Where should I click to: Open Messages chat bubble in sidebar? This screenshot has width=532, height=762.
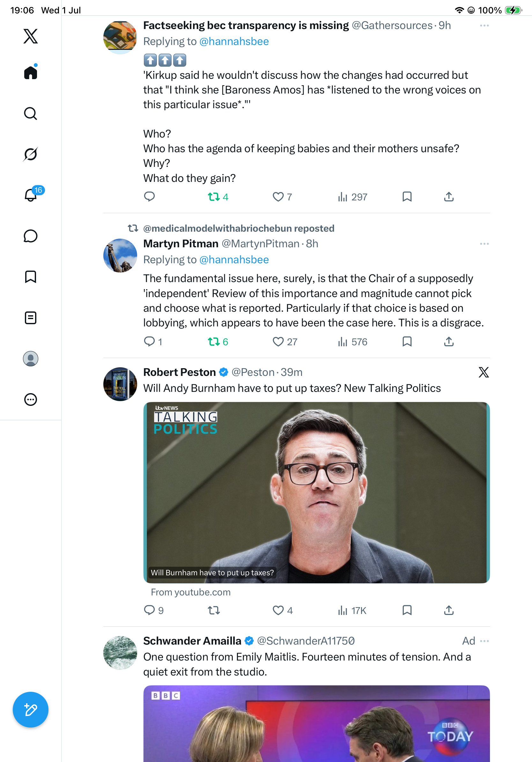point(31,236)
